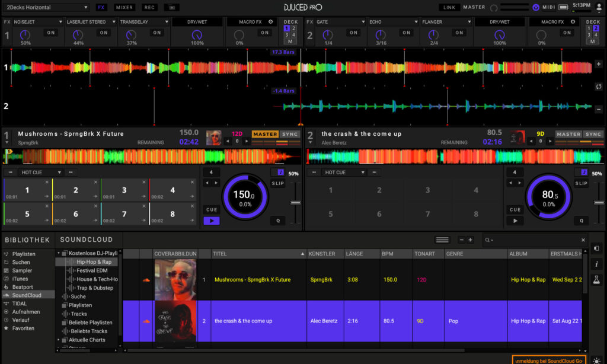The image size is (607, 364).
Task: Switch to the FX panel tab
Action: point(101,7)
